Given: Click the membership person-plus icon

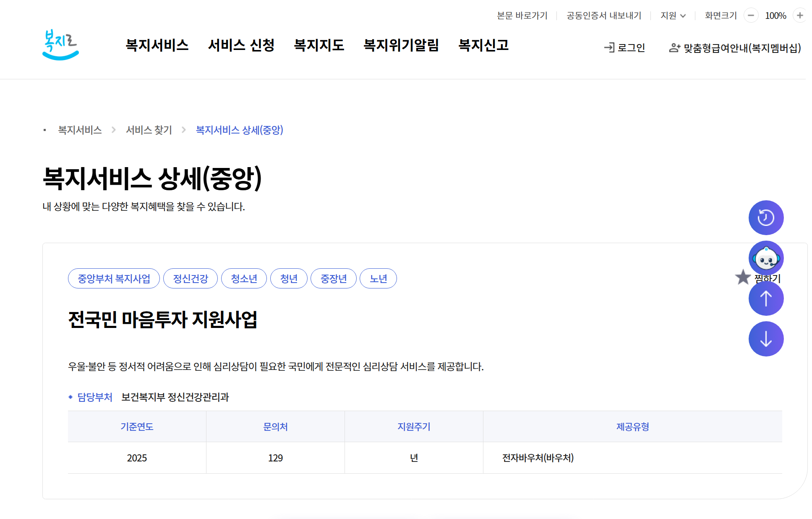Looking at the screenshot, I should 674,47.
